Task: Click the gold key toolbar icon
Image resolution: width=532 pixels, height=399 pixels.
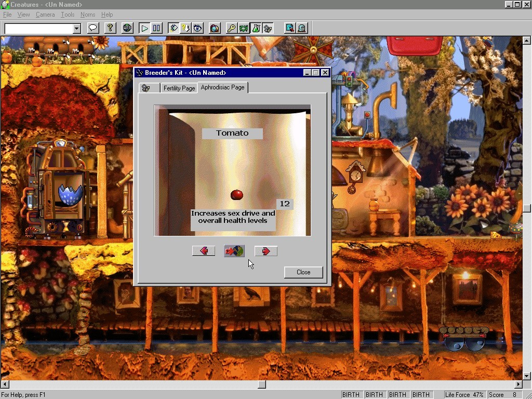Action: click(232, 28)
